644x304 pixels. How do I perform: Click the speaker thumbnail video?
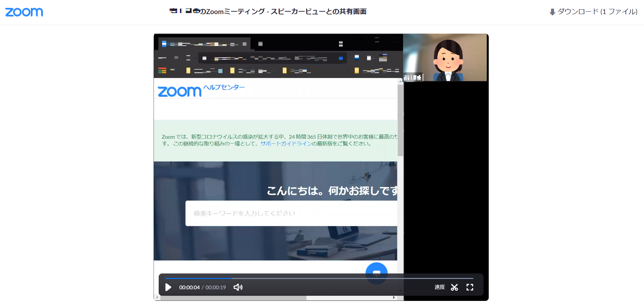(x=445, y=57)
